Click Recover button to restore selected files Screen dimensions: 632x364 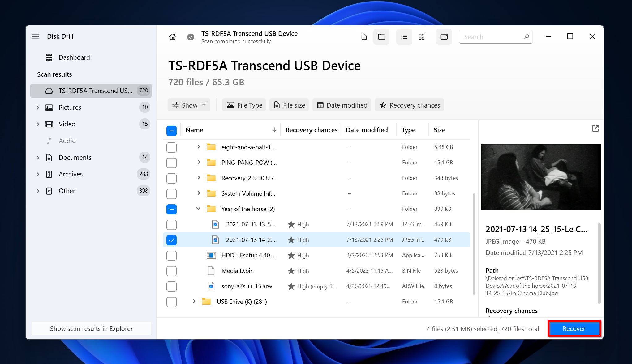[574, 328]
